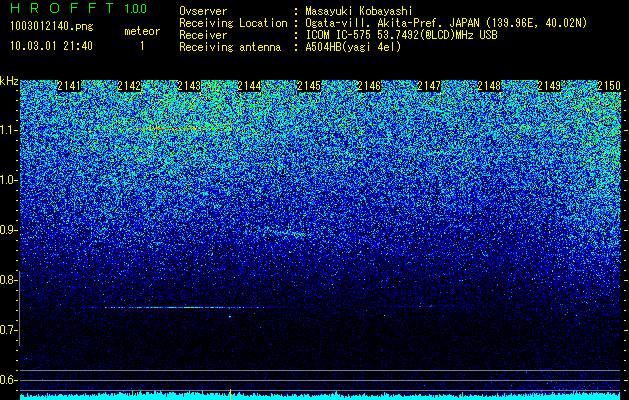Click the Receiver label in the header
Image resolution: width=629 pixels, height=400 pixels.
203,35
